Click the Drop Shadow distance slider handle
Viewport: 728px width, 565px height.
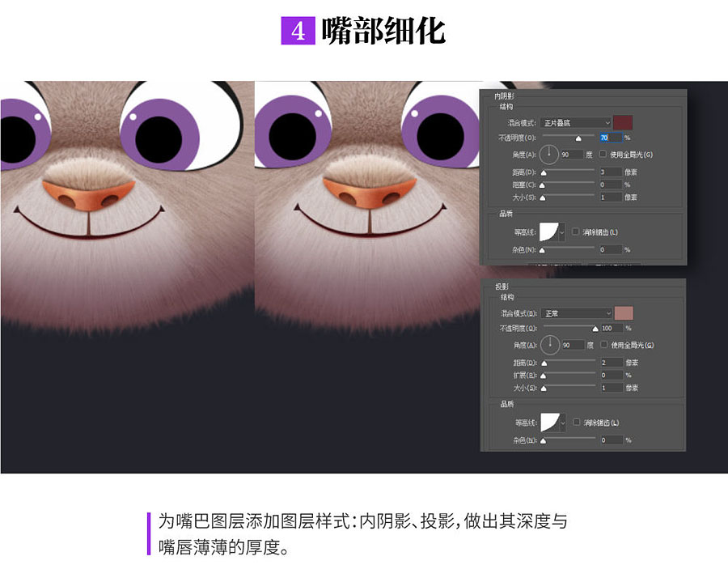click(x=544, y=363)
